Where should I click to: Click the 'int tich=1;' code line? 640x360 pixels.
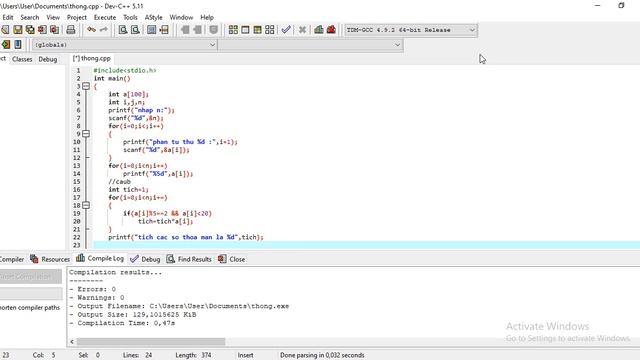tap(128, 189)
